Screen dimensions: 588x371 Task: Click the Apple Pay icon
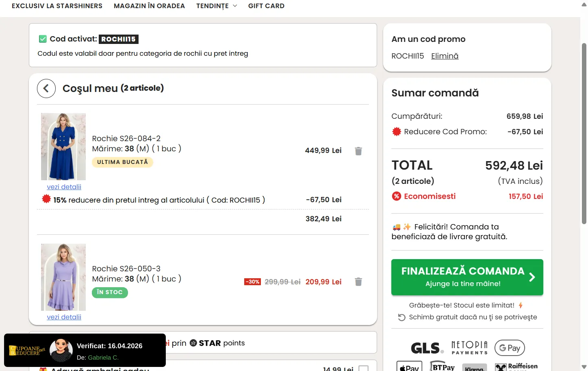click(x=409, y=367)
